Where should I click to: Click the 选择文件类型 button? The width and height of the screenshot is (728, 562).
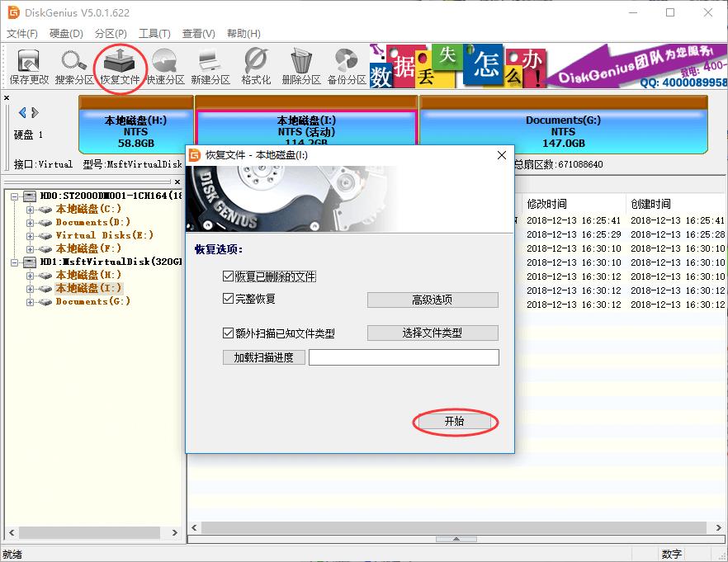(433, 332)
